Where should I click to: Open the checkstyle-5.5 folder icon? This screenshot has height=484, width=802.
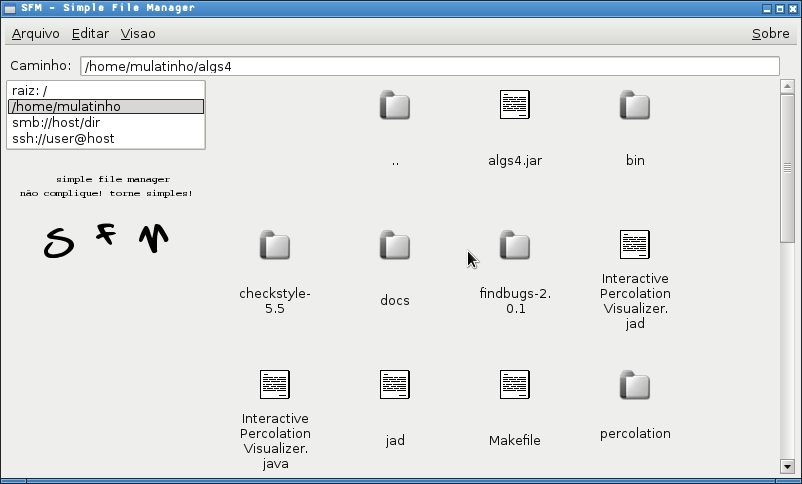275,245
